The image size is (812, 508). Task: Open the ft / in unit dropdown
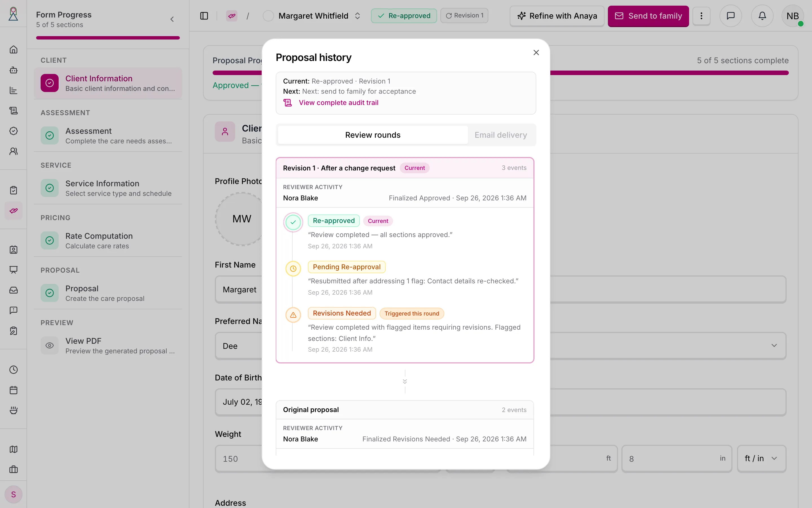tap(761, 458)
